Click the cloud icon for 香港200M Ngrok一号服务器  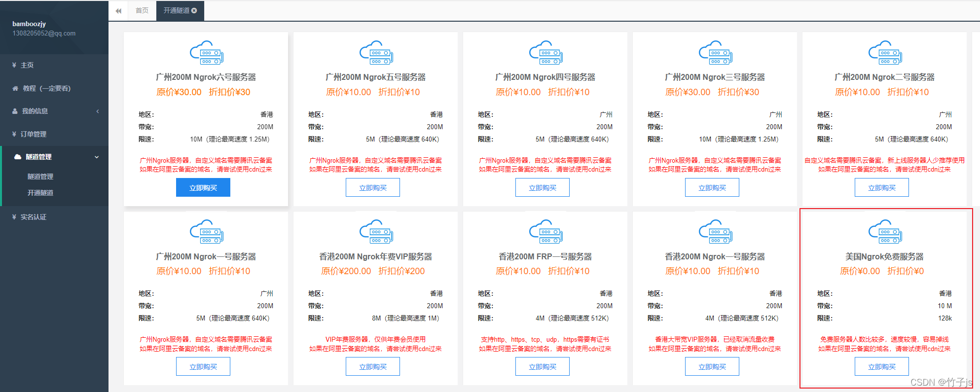[716, 232]
